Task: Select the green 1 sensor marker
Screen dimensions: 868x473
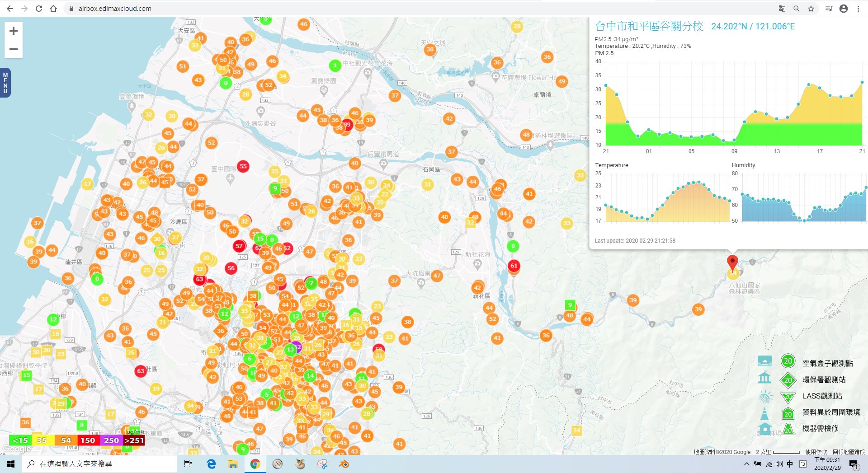Action: 335,66
